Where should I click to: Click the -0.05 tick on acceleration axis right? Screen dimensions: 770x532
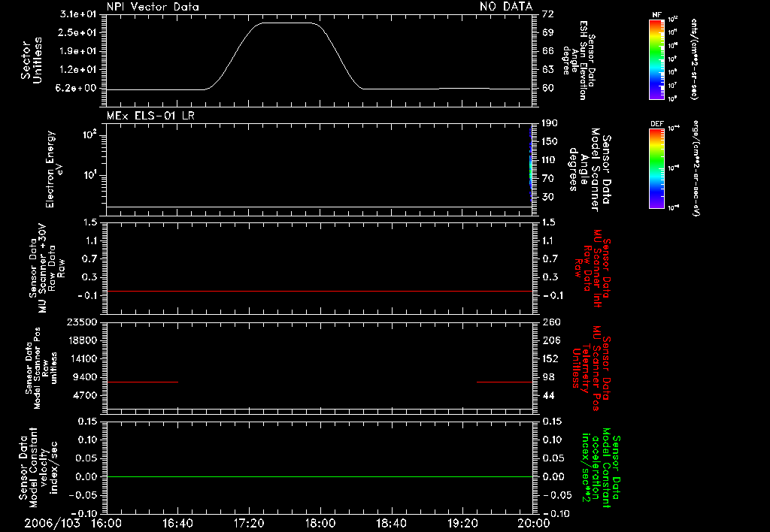557,496
